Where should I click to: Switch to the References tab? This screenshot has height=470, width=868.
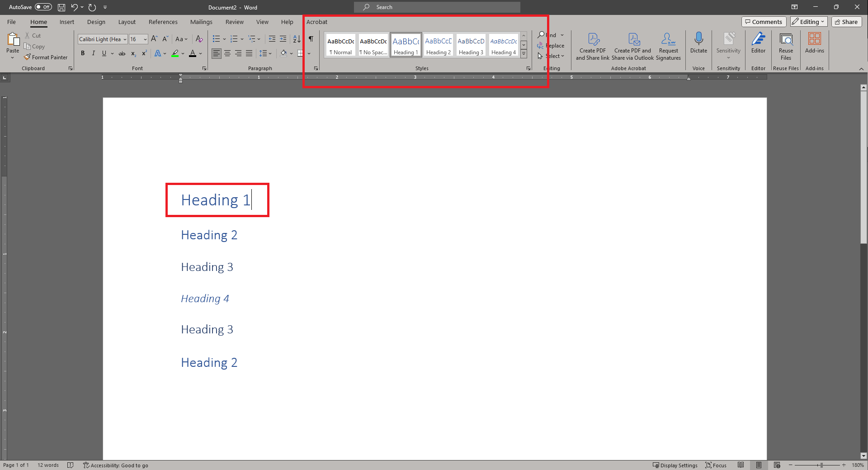[x=163, y=22]
